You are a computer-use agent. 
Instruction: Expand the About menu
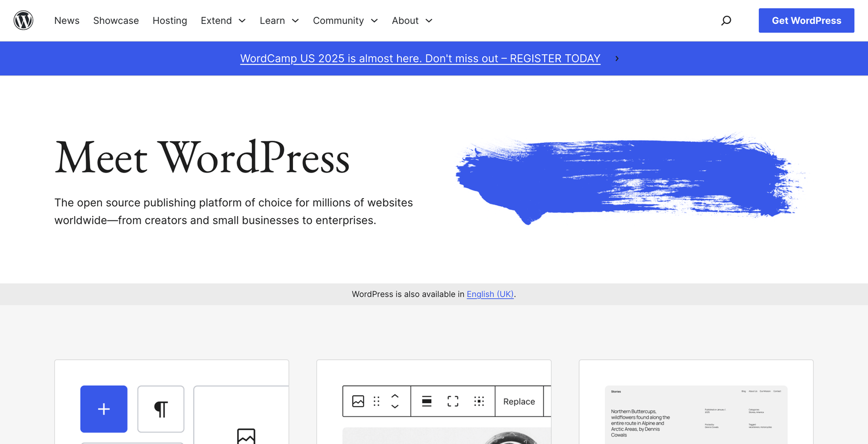point(412,21)
